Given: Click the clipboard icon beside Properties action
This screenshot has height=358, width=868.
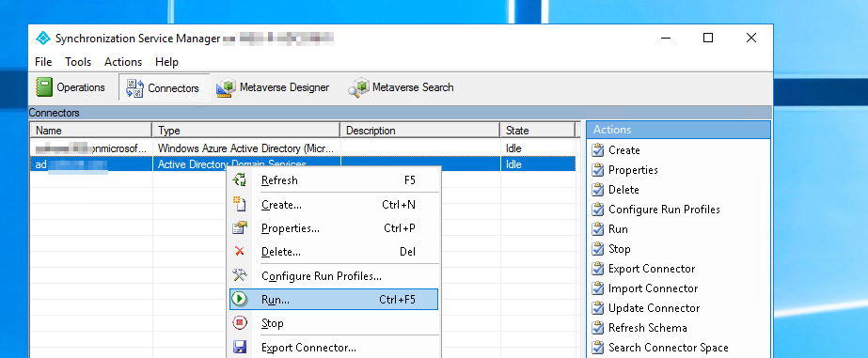Looking at the screenshot, I should point(597,170).
